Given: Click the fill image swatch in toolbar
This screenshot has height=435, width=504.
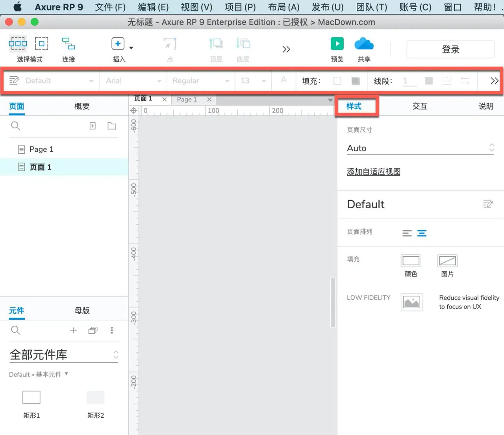Looking at the screenshot, I should [356, 81].
